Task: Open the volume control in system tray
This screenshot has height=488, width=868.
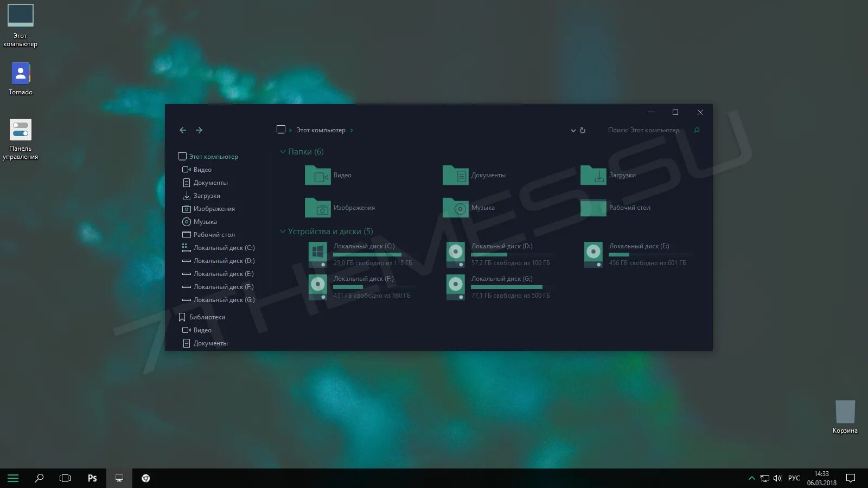Action: point(777,478)
